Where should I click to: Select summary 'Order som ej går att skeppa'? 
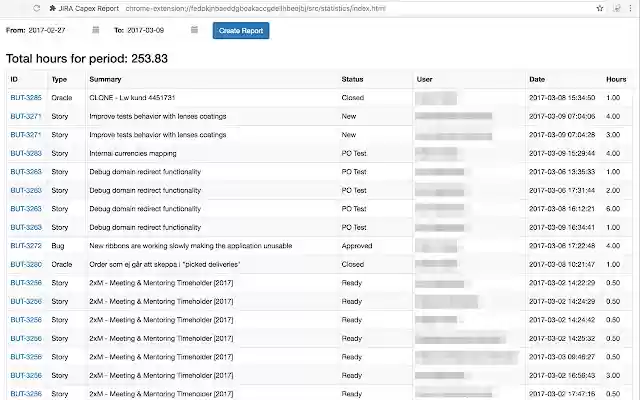click(164, 264)
